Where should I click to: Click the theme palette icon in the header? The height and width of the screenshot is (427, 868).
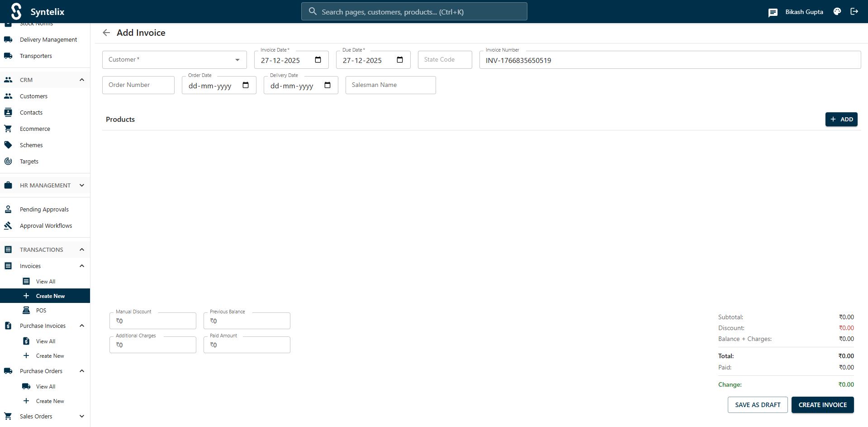point(836,11)
